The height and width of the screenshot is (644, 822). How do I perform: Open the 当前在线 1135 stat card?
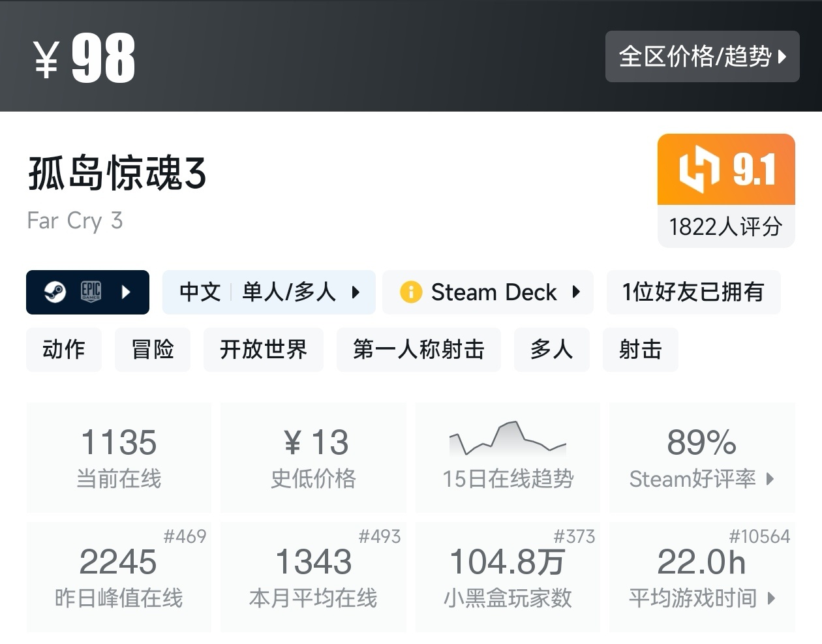[x=119, y=457]
